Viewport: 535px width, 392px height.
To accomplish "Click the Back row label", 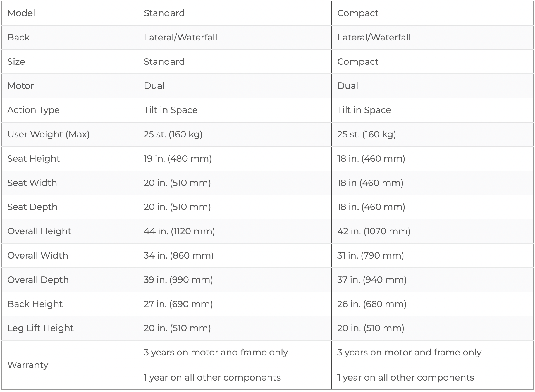I will point(18,37).
